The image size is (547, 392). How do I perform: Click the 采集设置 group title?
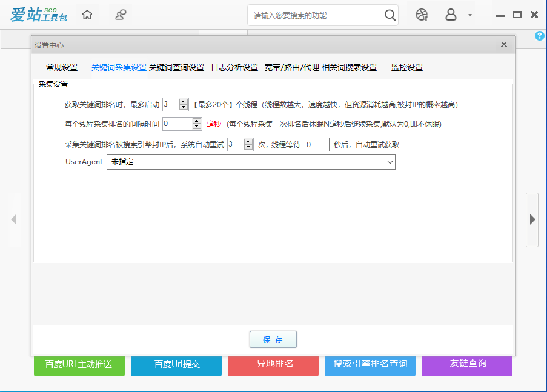pos(53,84)
